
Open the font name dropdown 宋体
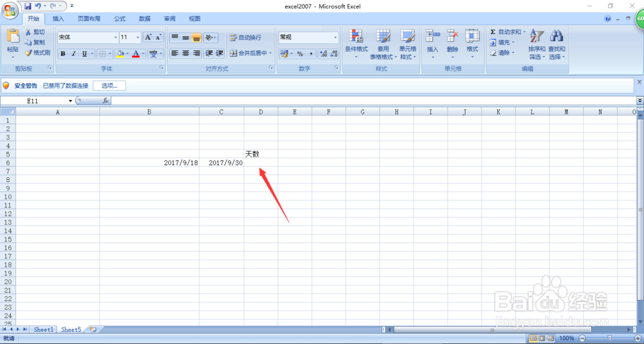[115, 37]
